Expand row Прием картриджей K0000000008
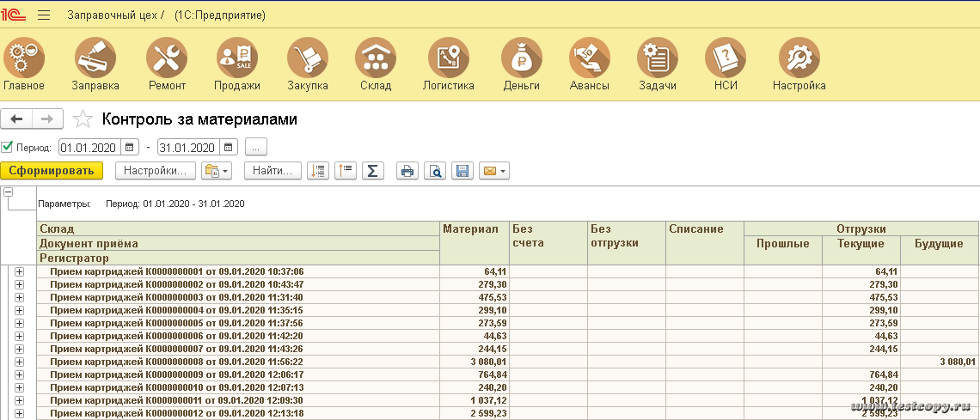The height and width of the screenshot is (420, 980). (x=19, y=362)
